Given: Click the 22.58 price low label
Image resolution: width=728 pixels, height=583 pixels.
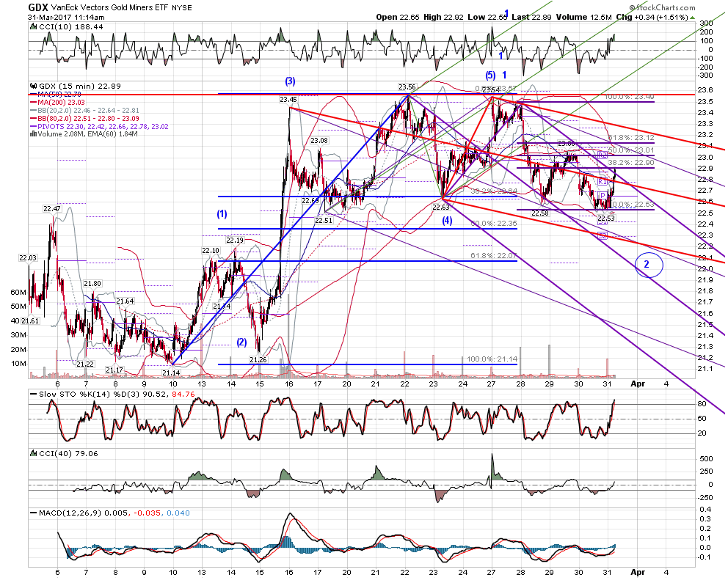Looking at the screenshot, I should [540, 213].
